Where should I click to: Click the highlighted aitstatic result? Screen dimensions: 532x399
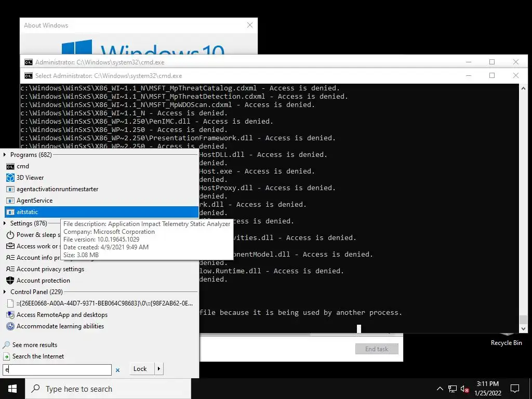101,212
